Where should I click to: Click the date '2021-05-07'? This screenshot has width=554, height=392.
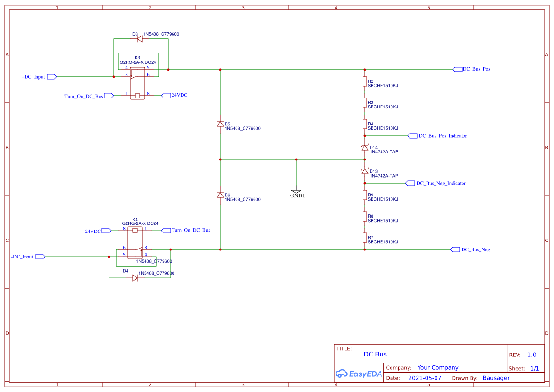click(x=425, y=378)
